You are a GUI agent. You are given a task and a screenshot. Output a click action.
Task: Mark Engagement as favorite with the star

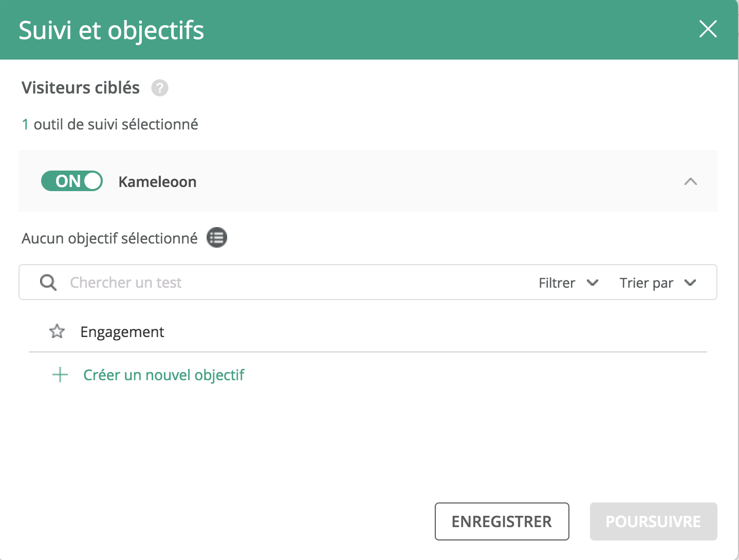pyautogui.click(x=57, y=331)
